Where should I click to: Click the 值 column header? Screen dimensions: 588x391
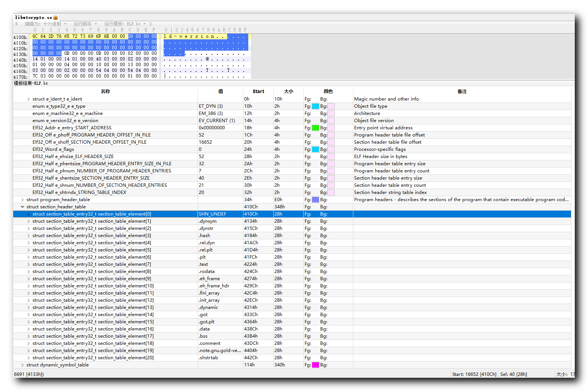pyautogui.click(x=221, y=92)
